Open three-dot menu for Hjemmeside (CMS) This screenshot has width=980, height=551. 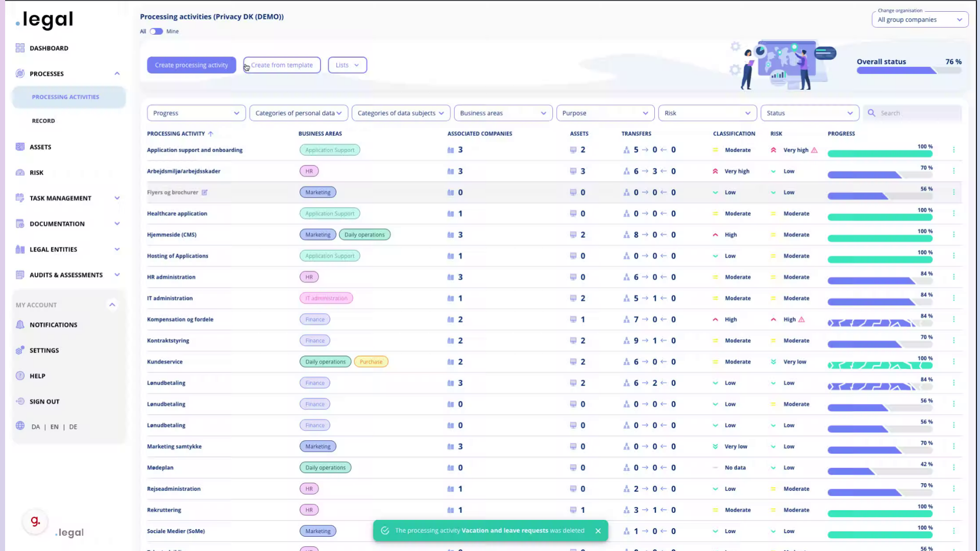click(953, 235)
